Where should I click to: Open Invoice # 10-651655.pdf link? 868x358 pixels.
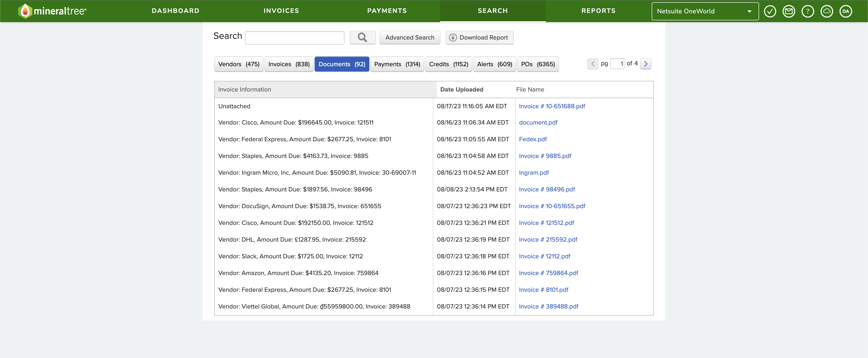[552, 206]
